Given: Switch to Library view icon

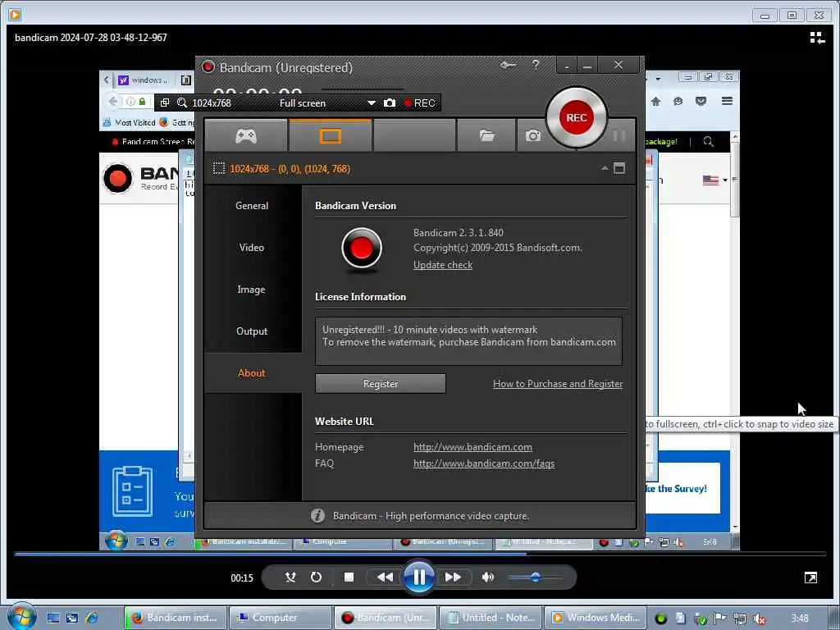Looking at the screenshot, I should coord(817,38).
